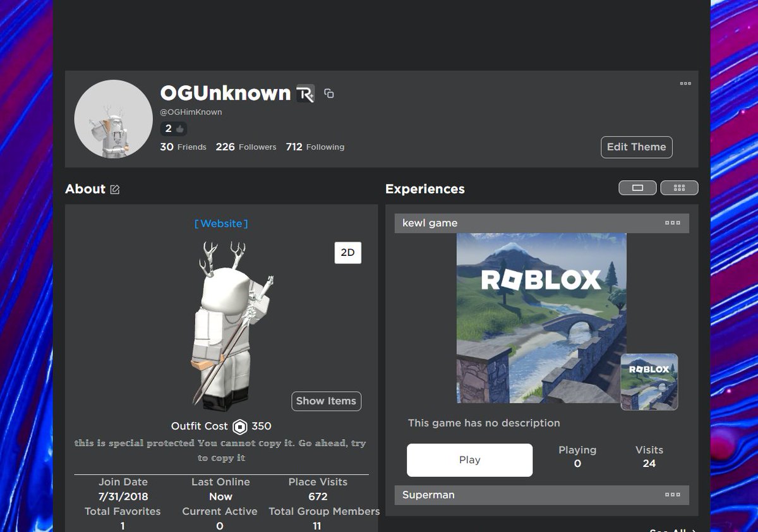This screenshot has width=758, height=532.
Task: Click the circular profile avatar picture
Action: click(114, 119)
